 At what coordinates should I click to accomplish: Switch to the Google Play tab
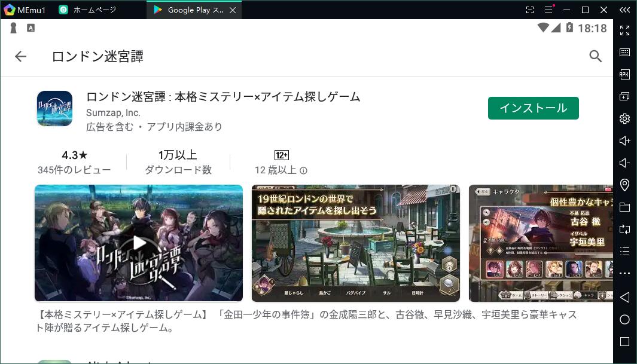tap(191, 10)
